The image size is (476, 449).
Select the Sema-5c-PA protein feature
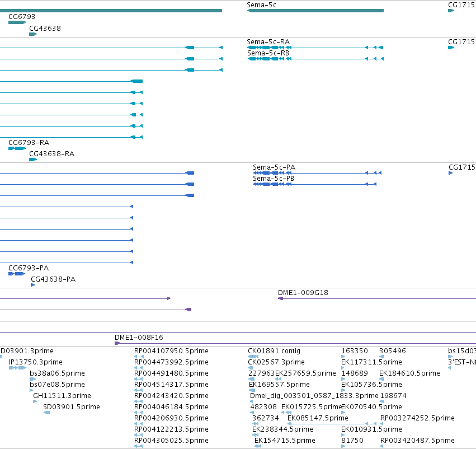[317, 173]
